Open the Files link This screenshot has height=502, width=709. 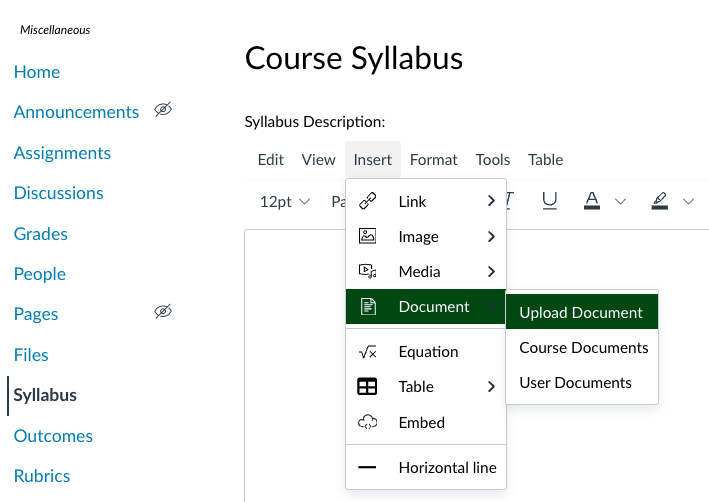(x=31, y=355)
